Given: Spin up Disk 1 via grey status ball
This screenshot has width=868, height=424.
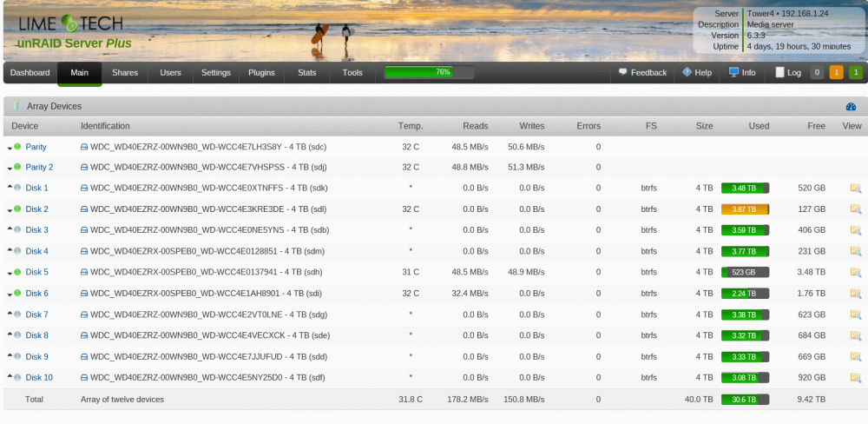Looking at the screenshot, I should pos(17,188).
